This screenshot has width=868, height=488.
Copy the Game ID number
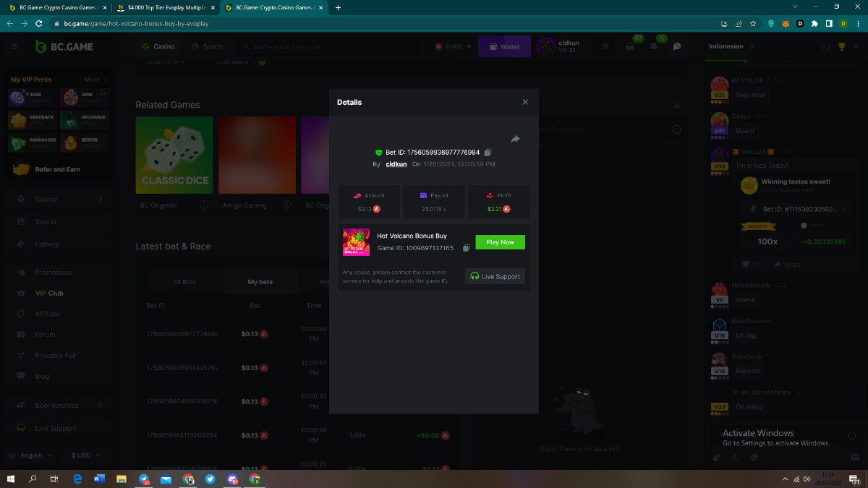coord(466,248)
